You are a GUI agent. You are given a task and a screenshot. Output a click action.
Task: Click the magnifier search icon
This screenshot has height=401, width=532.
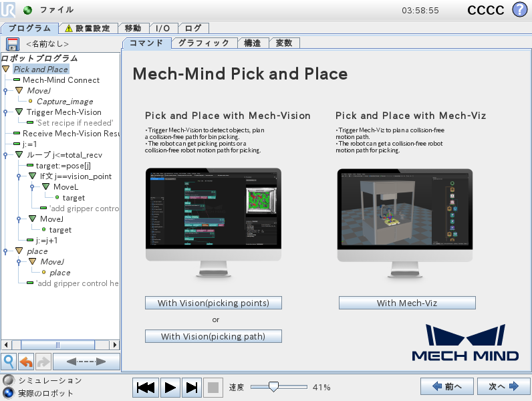(x=9, y=362)
